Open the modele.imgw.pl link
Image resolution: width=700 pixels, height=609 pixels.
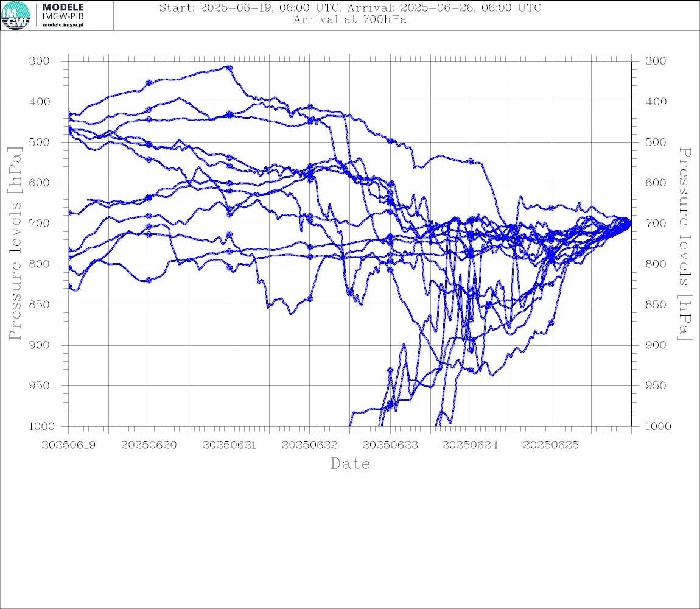[x=63, y=25]
